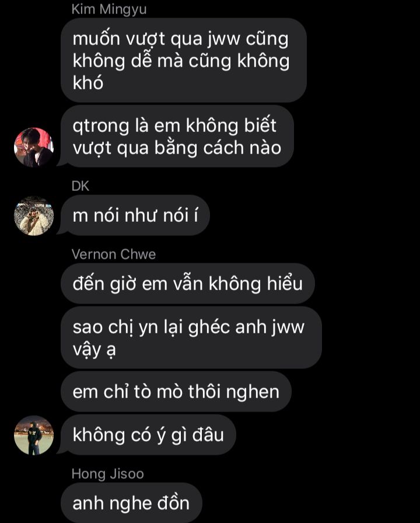Select DK's message 'm nói như nói í'
The image size is (420, 523).
coord(135,215)
